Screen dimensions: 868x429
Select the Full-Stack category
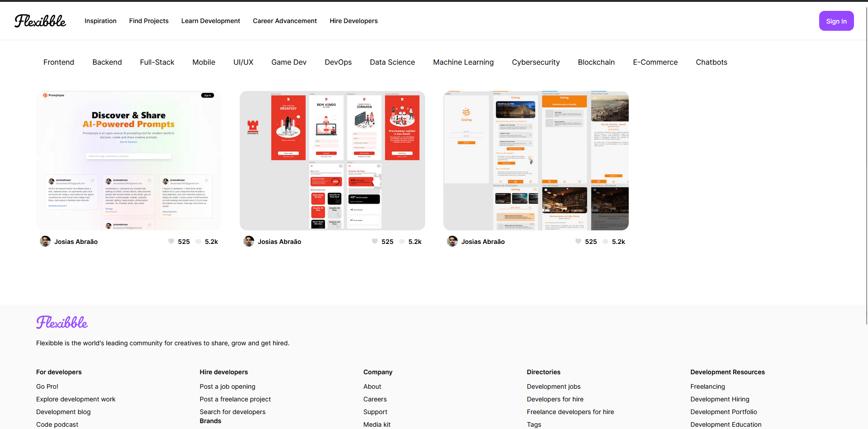(x=157, y=62)
